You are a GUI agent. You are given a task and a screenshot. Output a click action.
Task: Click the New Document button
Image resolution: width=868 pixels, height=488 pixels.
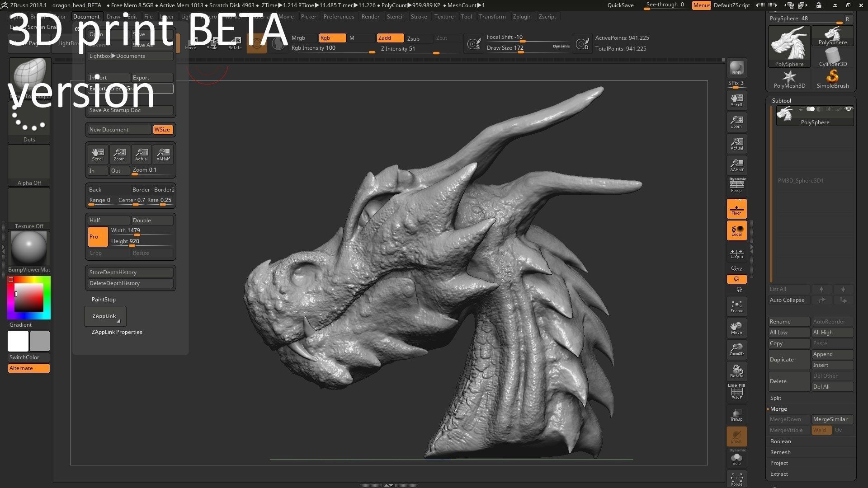pos(119,130)
